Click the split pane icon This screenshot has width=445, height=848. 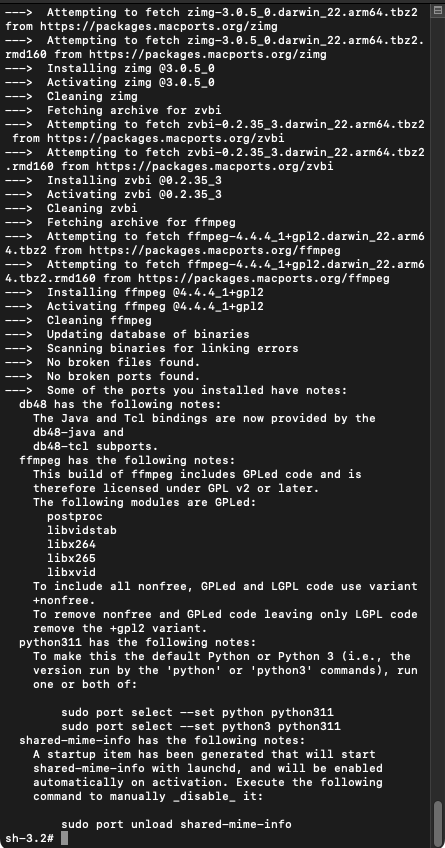(x=438, y=10)
